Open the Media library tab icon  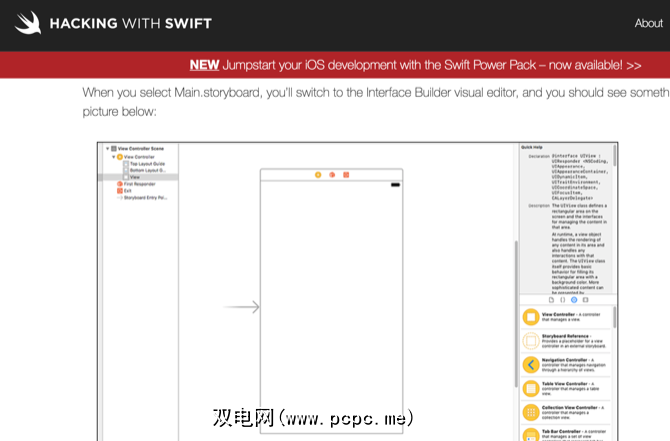(x=585, y=300)
